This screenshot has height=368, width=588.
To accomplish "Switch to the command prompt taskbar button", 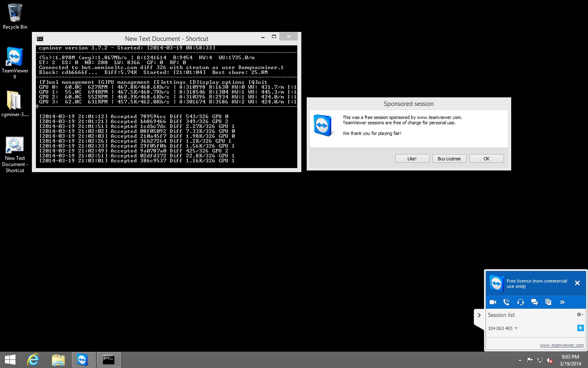I will coord(109,360).
